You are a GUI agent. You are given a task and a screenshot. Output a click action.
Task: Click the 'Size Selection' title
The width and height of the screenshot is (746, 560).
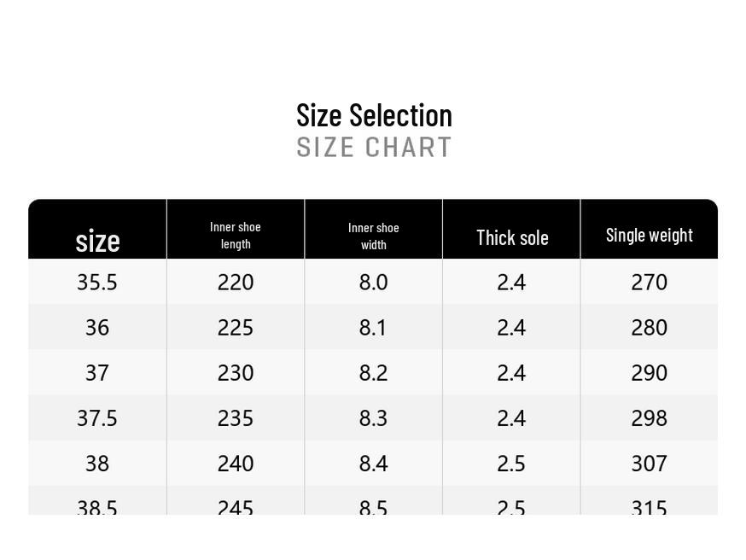[x=374, y=115]
